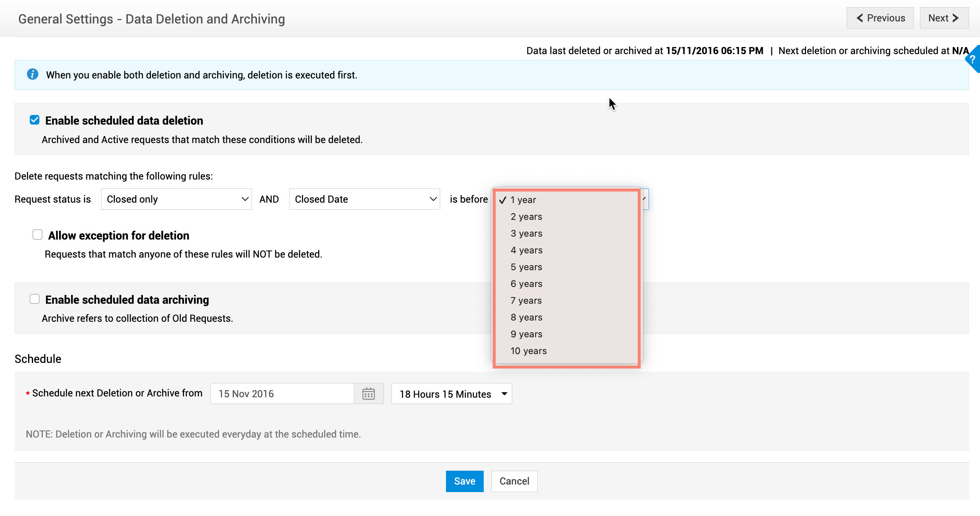Enable scheduled data archiving checkbox
The width and height of the screenshot is (980, 516).
[x=35, y=299]
